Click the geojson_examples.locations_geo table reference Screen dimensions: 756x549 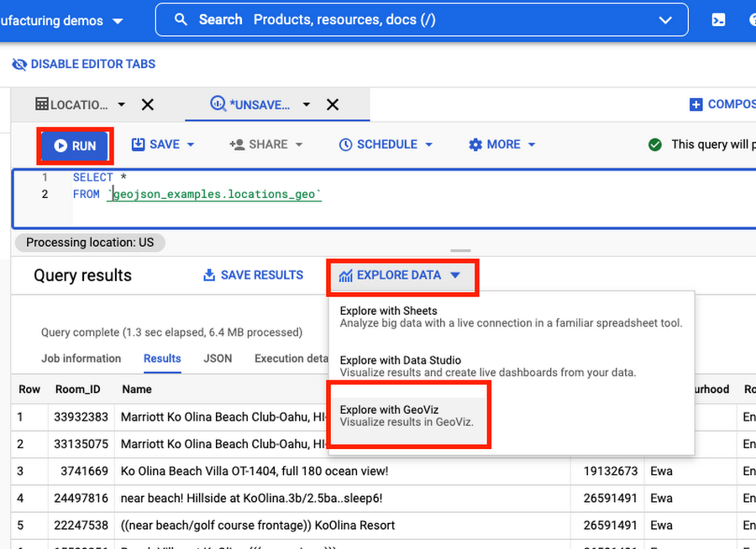214,194
